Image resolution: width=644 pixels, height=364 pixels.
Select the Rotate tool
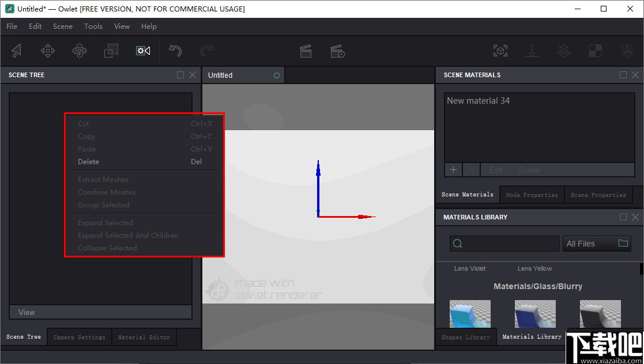pos(80,51)
